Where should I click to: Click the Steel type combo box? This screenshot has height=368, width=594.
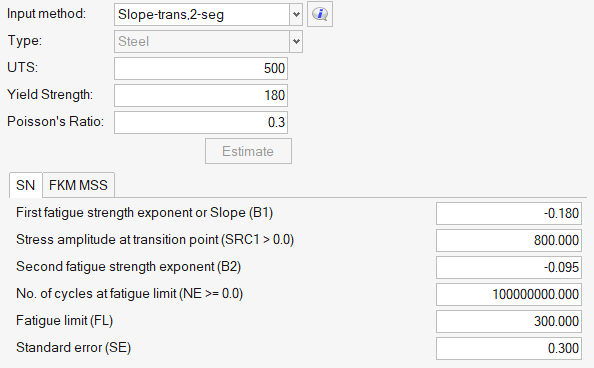tap(208, 41)
